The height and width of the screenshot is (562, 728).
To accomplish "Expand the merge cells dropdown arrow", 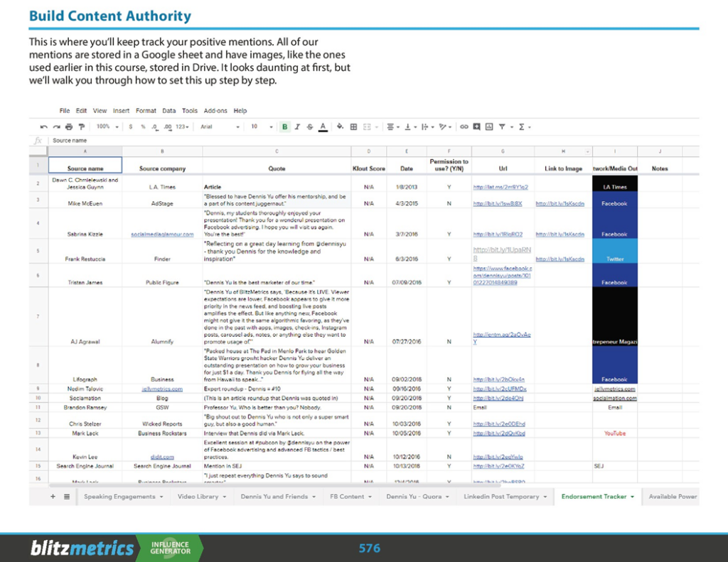I will coord(377,127).
